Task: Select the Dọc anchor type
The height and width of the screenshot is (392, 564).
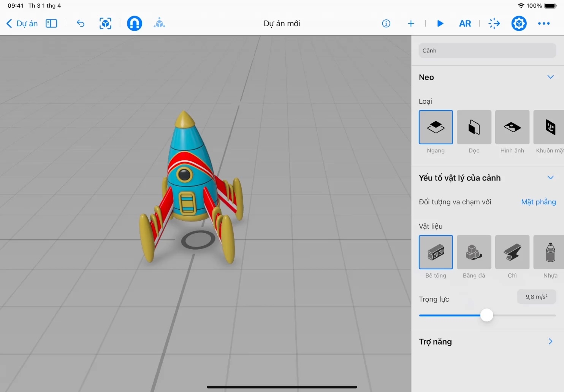Action: (474, 127)
